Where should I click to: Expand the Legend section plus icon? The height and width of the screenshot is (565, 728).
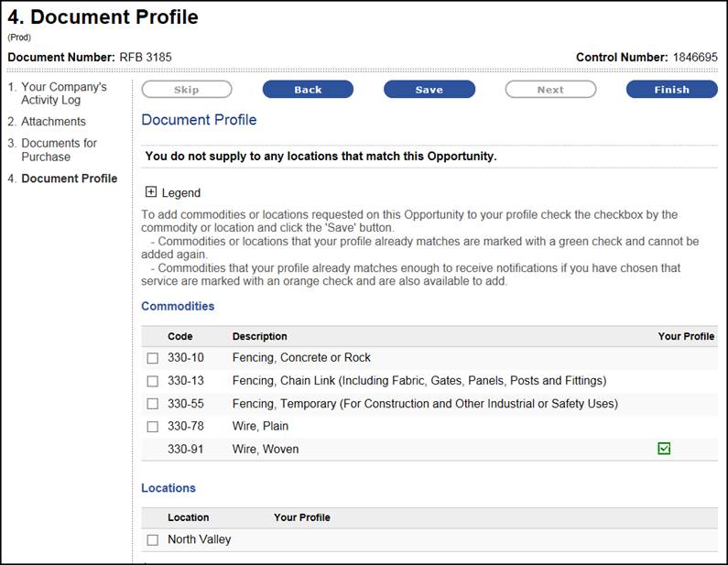coord(151,192)
